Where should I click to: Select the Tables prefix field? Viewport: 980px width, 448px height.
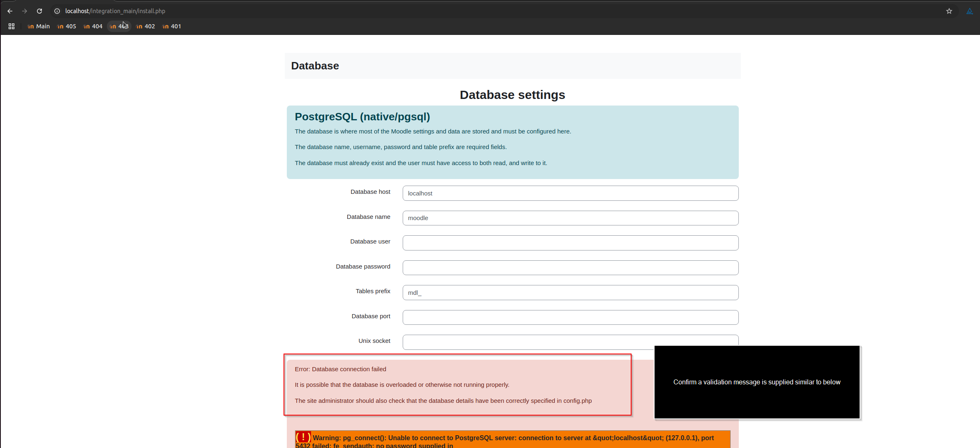tap(570, 292)
